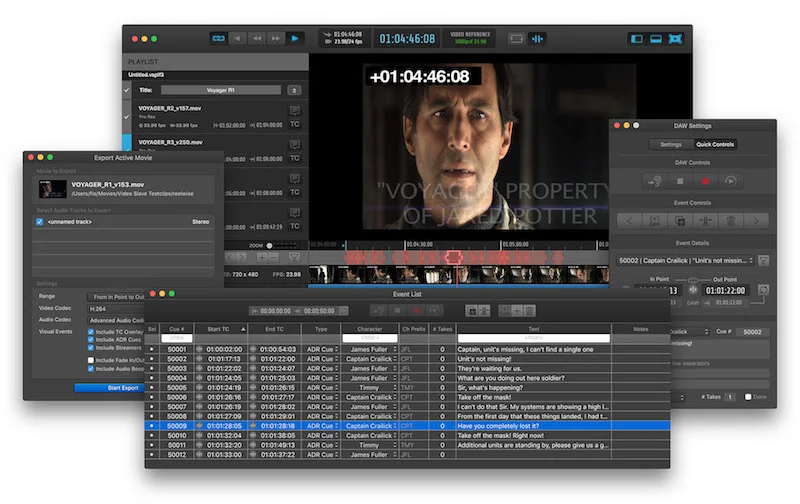Go to previous event in Event Controls

(x=629, y=221)
